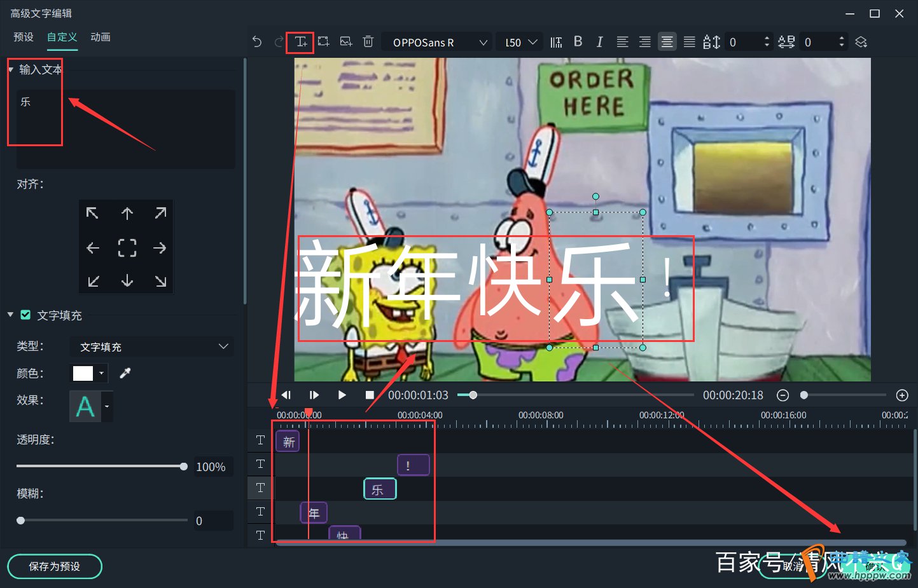Click the play button in playback bar

pos(342,395)
